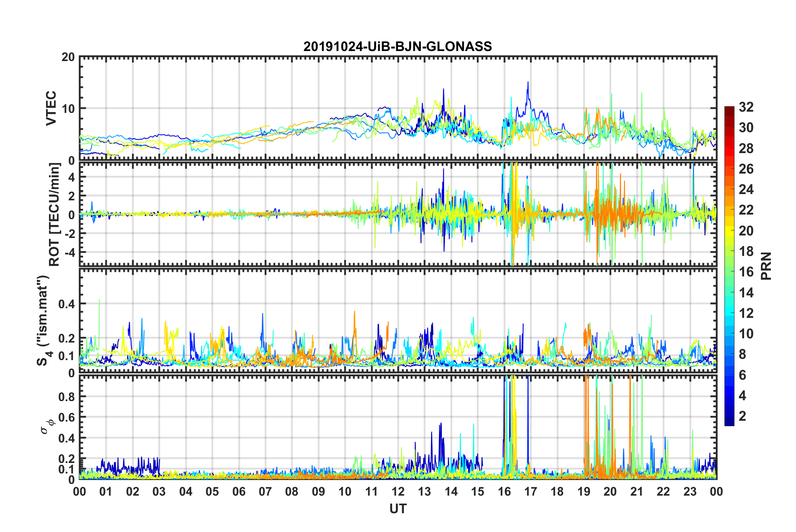The width and height of the screenshot is (796, 532).
Task: Select the 23 hour tick on UT axis
Action: pyautogui.click(x=690, y=491)
